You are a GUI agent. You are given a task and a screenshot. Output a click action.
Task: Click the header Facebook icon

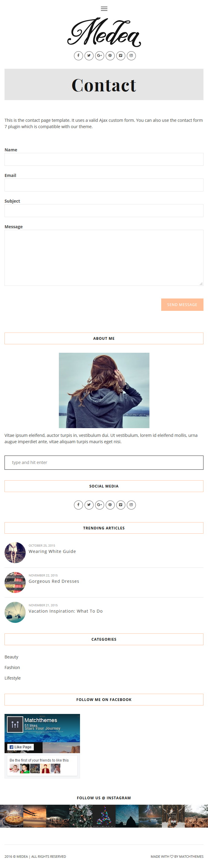click(78, 55)
